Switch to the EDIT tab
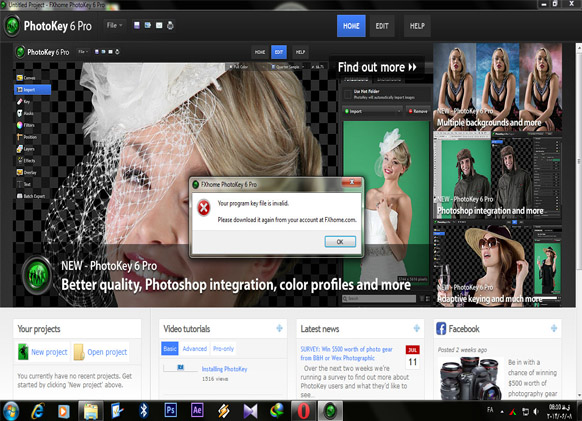 pyautogui.click(x=382, y=26)
